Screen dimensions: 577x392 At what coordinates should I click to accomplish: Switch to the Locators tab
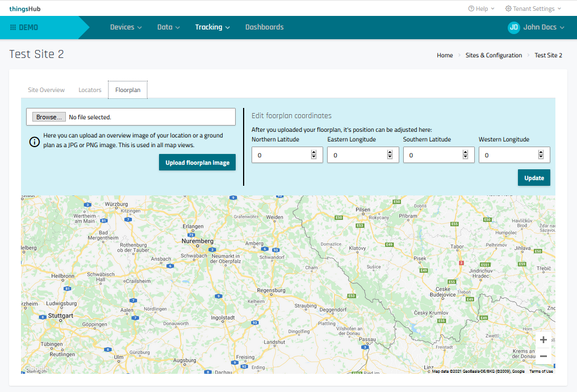(90, 90)
